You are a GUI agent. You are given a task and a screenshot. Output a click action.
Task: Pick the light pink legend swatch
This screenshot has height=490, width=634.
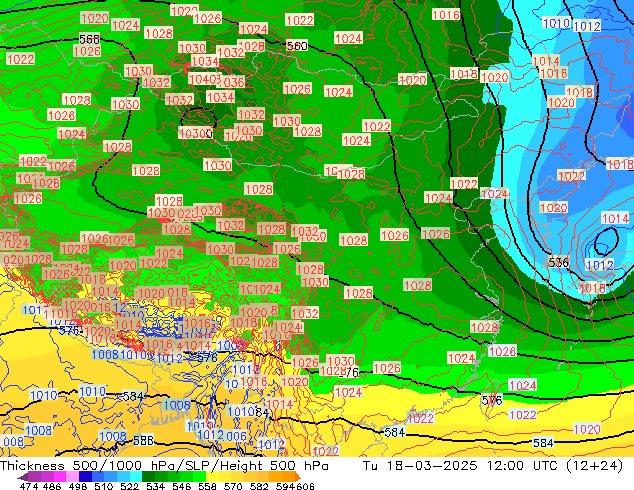point(73,476)
